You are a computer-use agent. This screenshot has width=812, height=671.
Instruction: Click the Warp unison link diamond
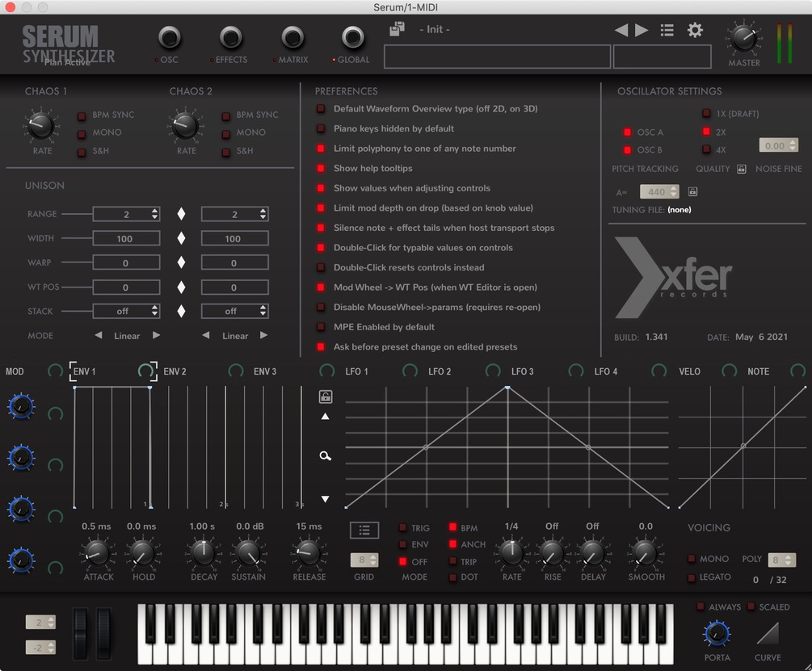click(181, 262)
